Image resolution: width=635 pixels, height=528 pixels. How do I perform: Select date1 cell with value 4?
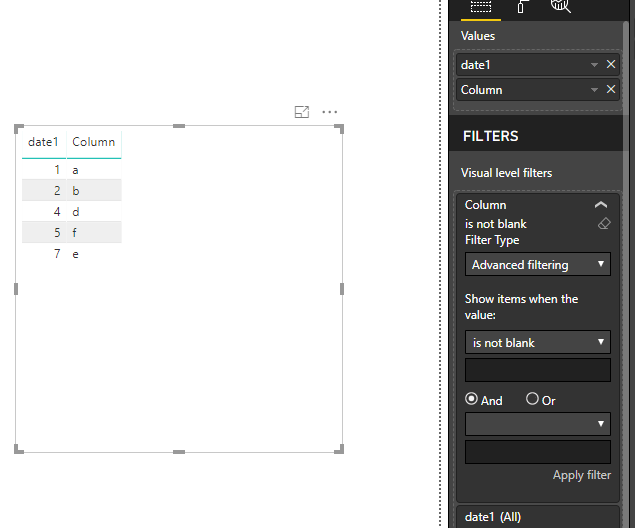(x=44, y=211)
